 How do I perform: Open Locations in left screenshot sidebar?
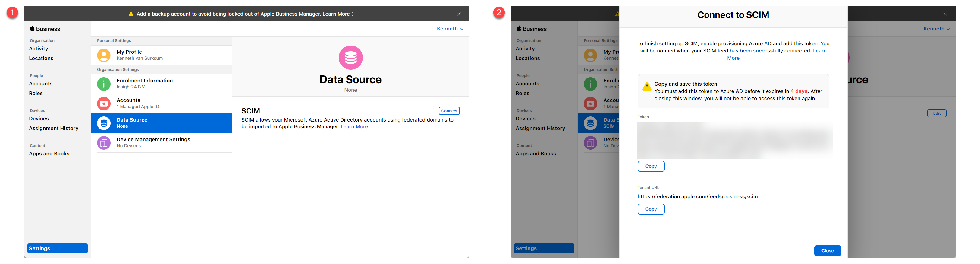click(x=41, y=58)
